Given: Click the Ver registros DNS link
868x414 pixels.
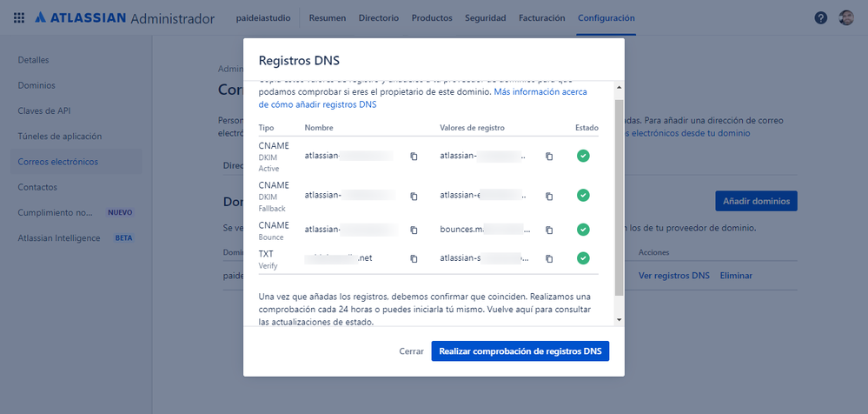Looking at the screenshot, I should click(673, 276).
